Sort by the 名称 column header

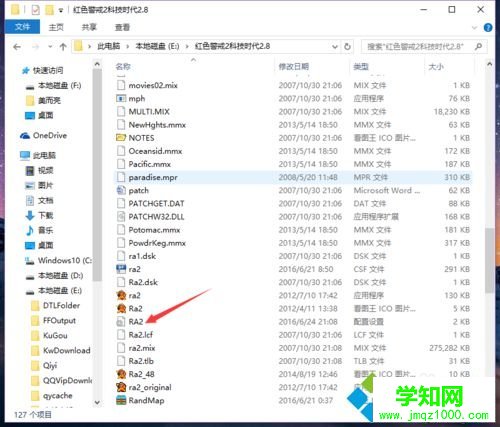pyautogui.click(x=123, y=67)
